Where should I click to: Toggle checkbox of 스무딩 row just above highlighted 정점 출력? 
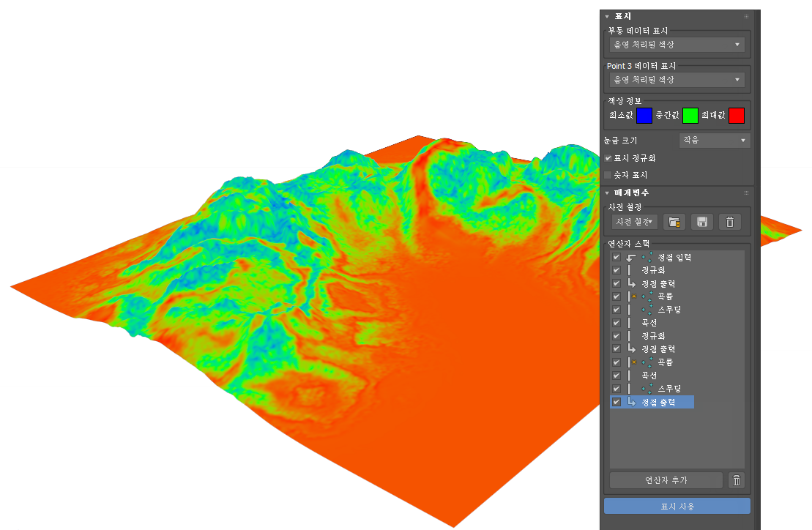coord(617,389)
